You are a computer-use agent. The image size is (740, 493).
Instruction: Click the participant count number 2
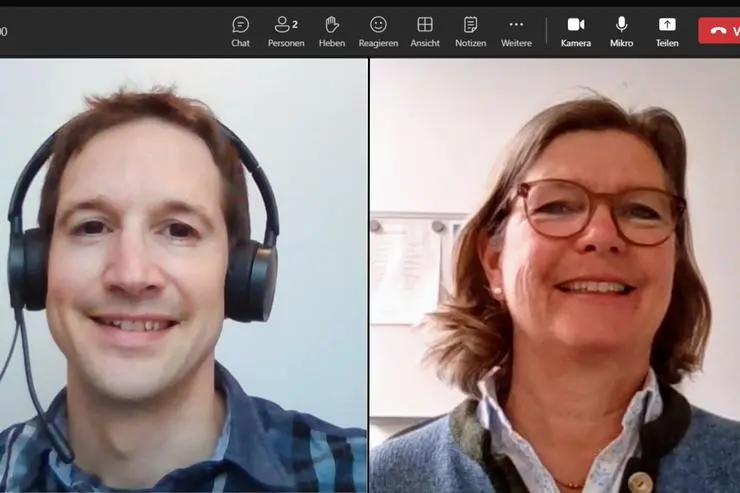point(295,24)
